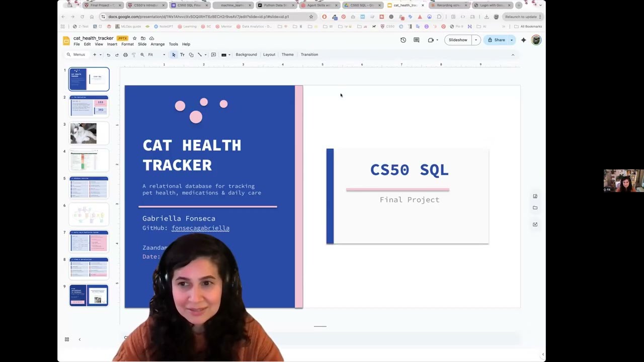Image resolution: width=644 pixels, height=362 pixels.
Task: Select slide 2 thumbnail
Action: 90,106
